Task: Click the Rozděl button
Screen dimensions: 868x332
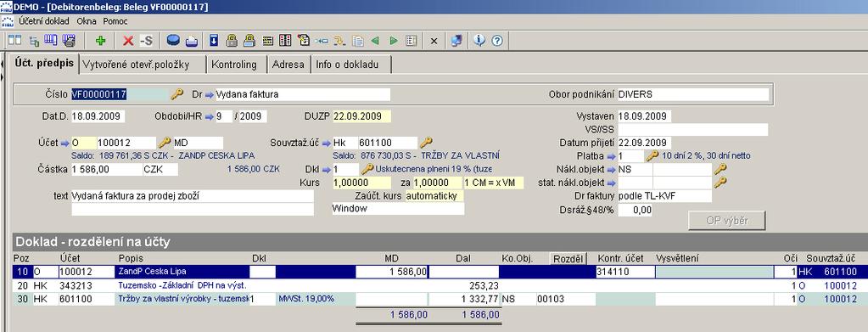Action: (568, 258)
